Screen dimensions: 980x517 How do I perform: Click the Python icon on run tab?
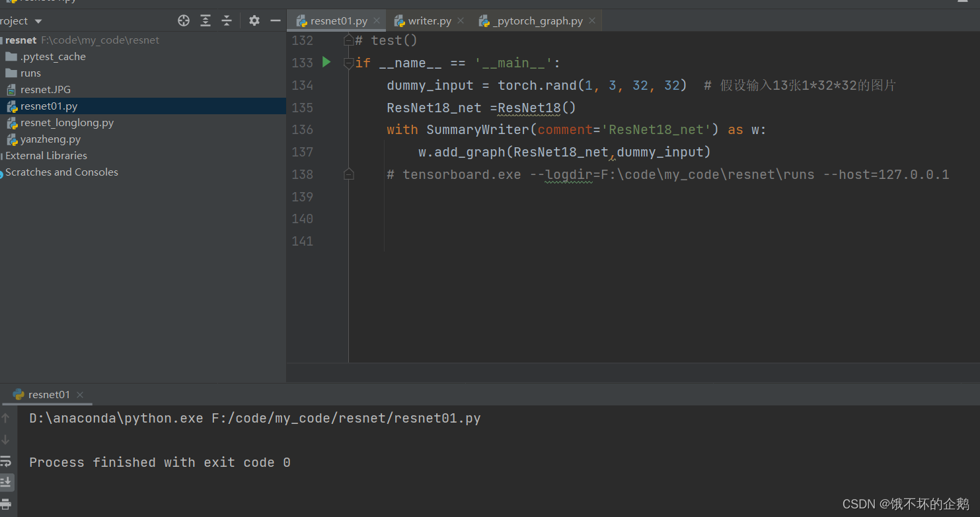point(19,394)
